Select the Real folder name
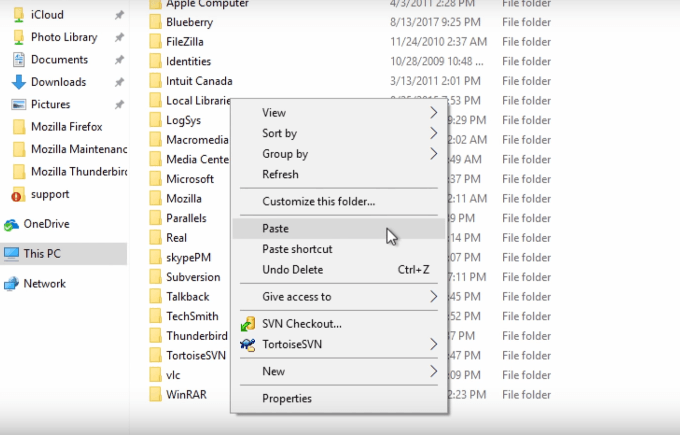Image resolution: width=680 pixels, height=435 pixels. 177,238
